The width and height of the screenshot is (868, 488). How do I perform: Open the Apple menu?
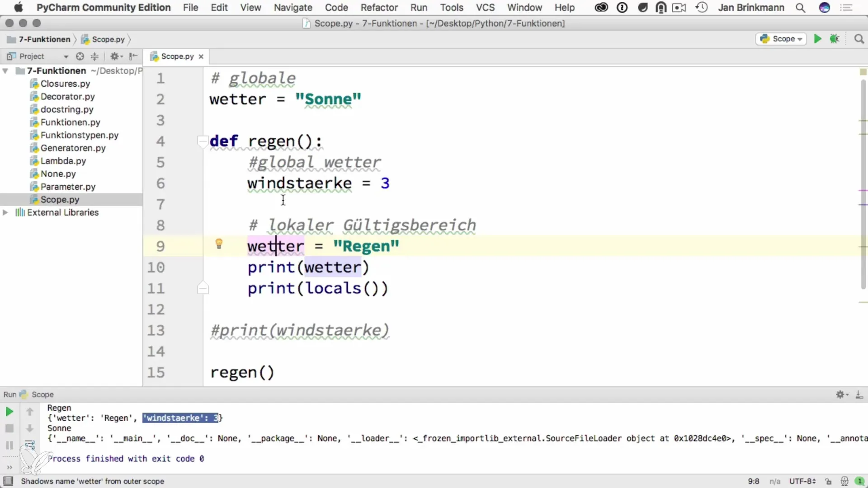18,8
